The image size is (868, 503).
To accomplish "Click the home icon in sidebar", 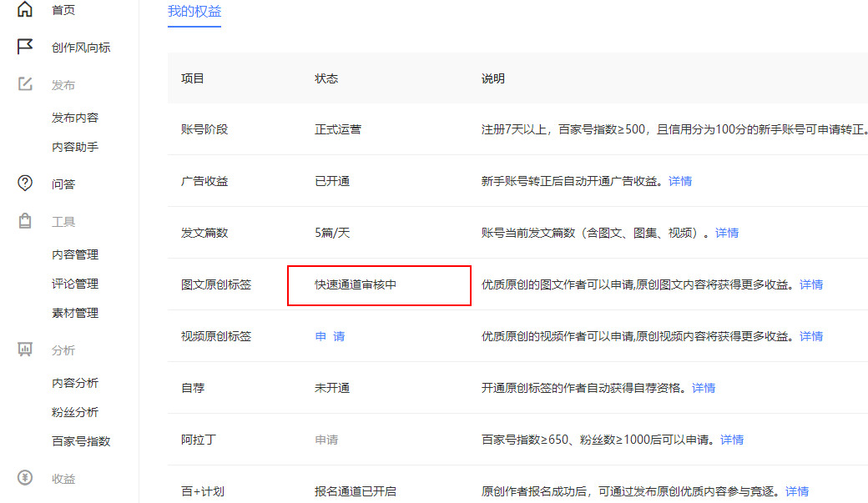I will pos(25,9).
